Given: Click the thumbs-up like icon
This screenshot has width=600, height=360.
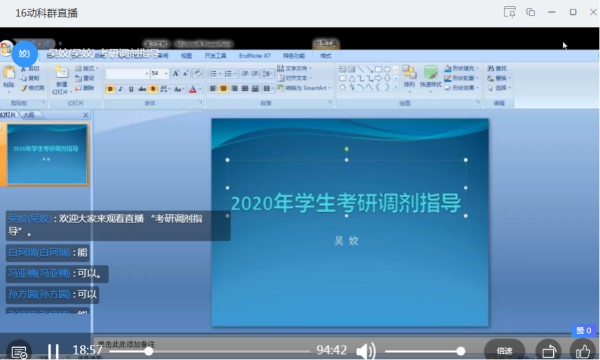Looking at the screenshot, I should click(x=583, y=351).
